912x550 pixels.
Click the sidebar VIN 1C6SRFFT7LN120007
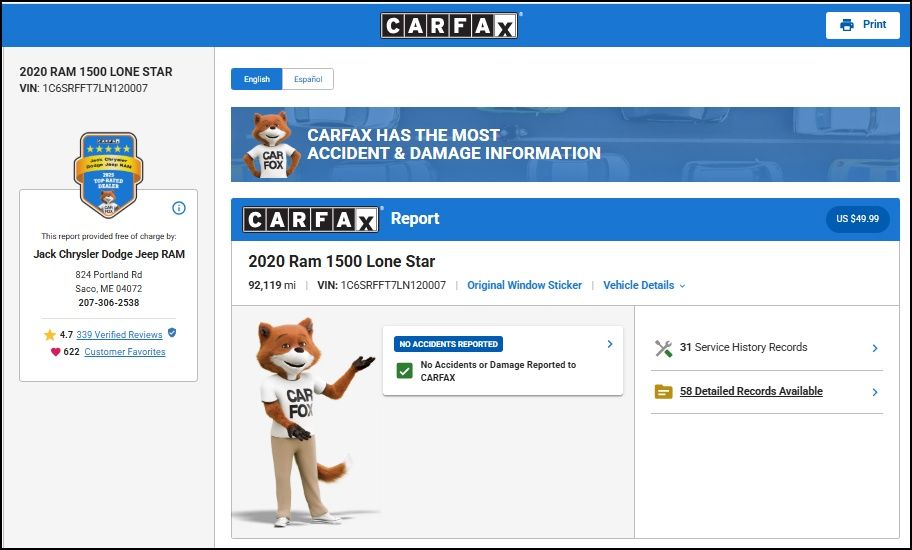click(95, 88)
